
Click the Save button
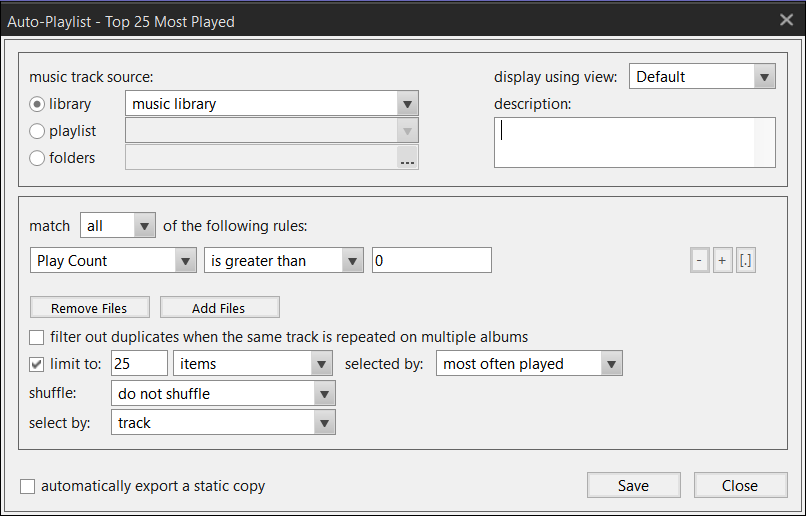click(633, 486)
